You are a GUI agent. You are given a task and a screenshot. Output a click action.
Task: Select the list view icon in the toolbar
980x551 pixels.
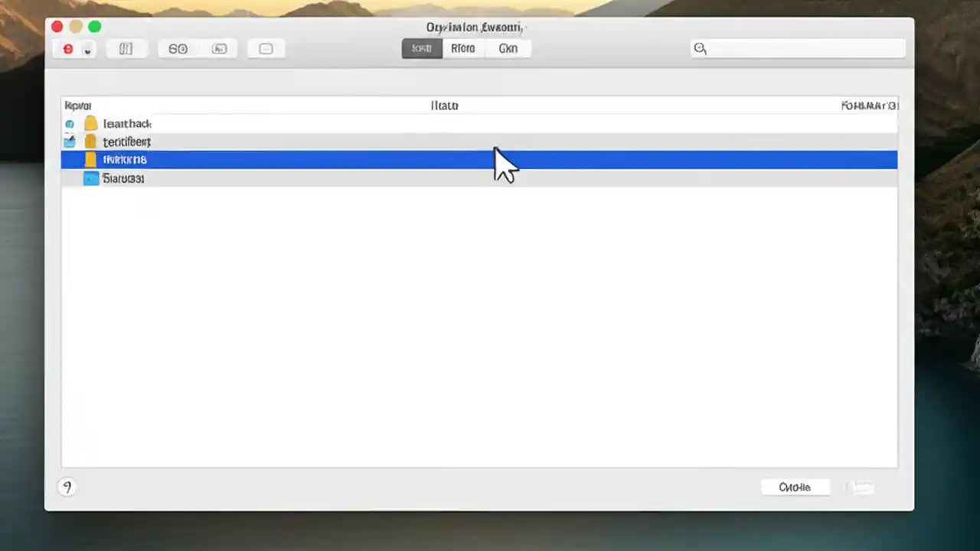click(126, 48)
